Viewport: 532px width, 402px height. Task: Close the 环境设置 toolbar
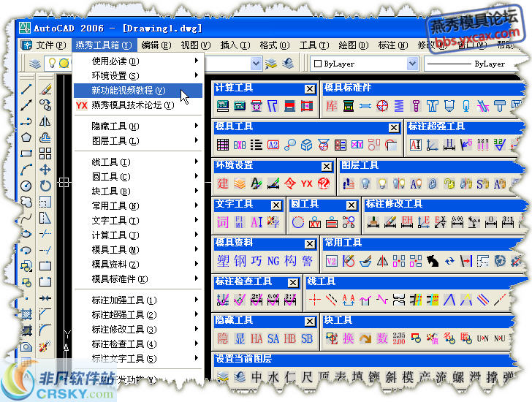(327, 166)
